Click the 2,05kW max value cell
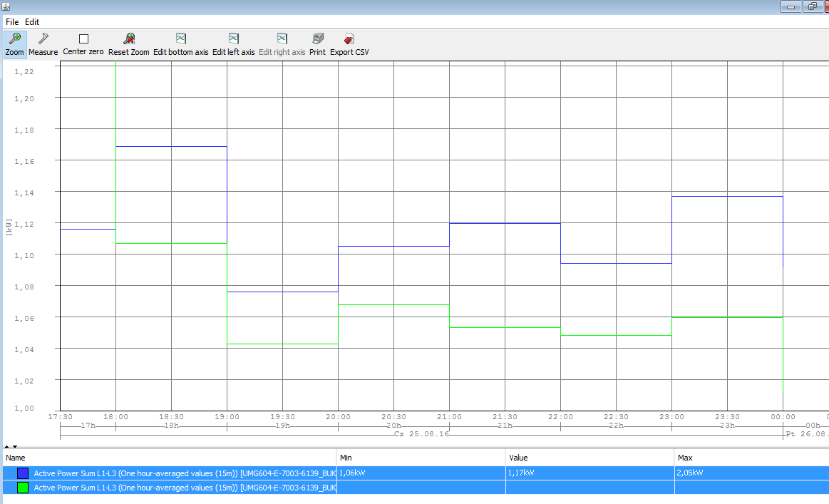This screenshot has width=829, height=504. (x=752, y=473)
